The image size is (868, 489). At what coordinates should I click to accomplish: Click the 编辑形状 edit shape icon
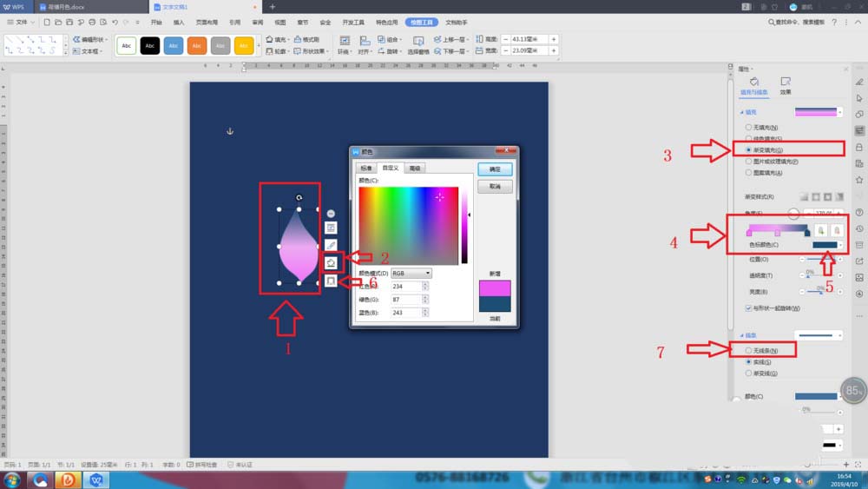[76, 39]
